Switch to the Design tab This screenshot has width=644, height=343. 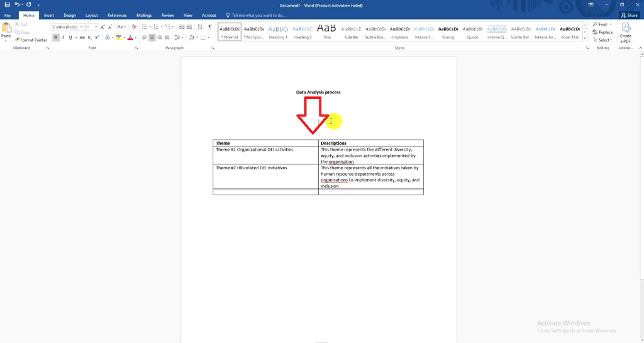coord(69,15)
